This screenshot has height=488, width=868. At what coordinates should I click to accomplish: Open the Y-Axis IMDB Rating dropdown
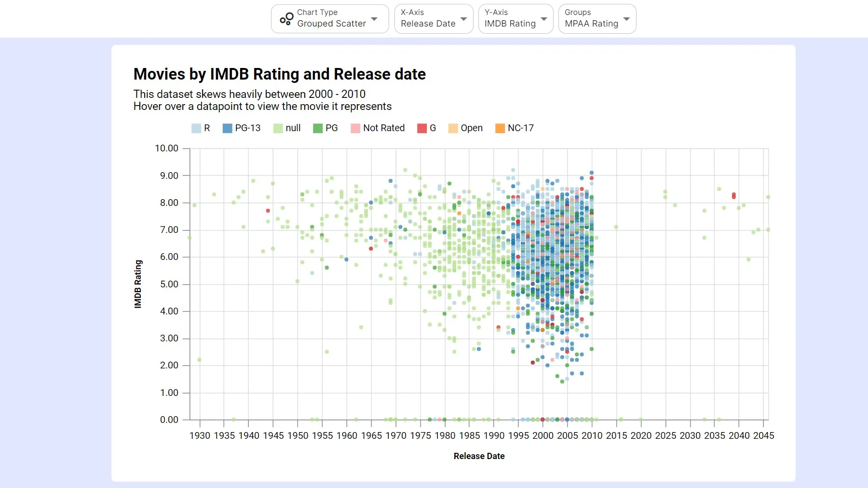pyautogui.click(x=515, y=19)
